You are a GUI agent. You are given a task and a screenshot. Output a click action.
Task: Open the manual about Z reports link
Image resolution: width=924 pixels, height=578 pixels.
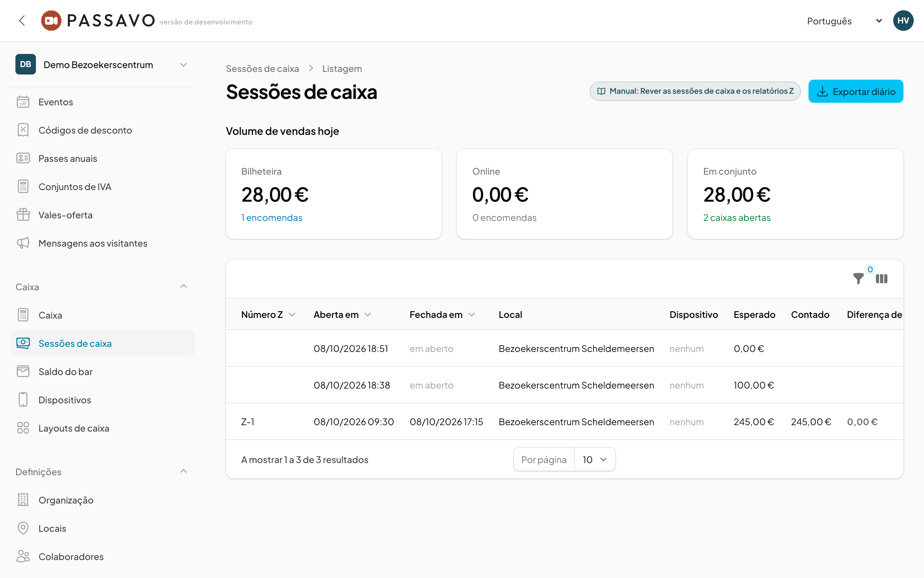tap(695, 92)
